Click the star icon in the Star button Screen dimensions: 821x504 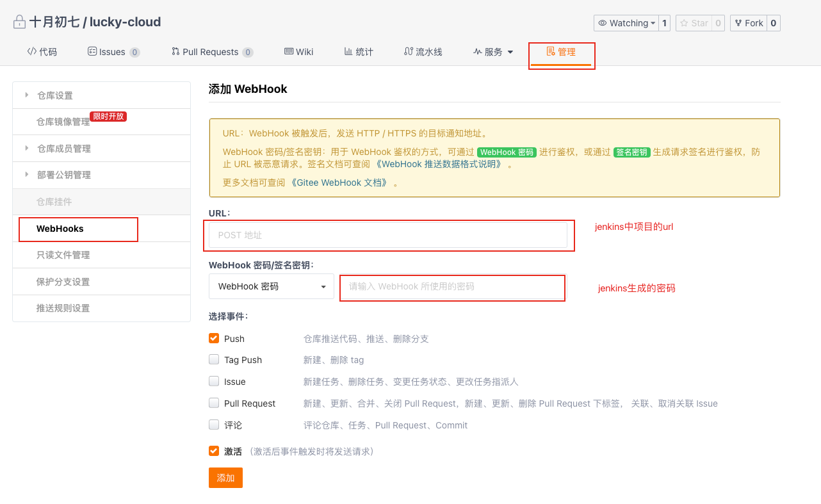point(684,23)
